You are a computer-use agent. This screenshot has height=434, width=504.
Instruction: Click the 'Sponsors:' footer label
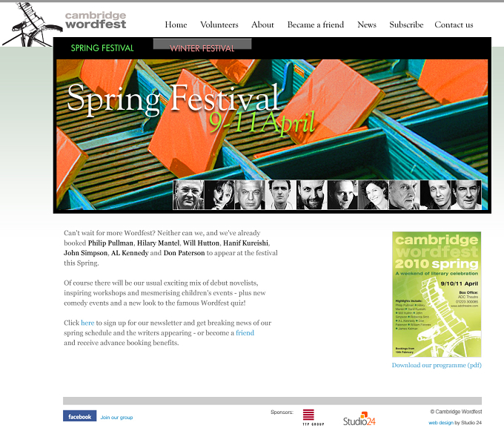click(x=282, y=412)
